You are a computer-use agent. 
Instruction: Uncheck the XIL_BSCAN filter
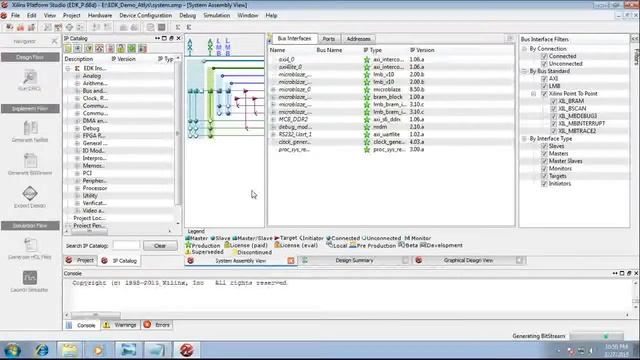[x=554, y=109]
